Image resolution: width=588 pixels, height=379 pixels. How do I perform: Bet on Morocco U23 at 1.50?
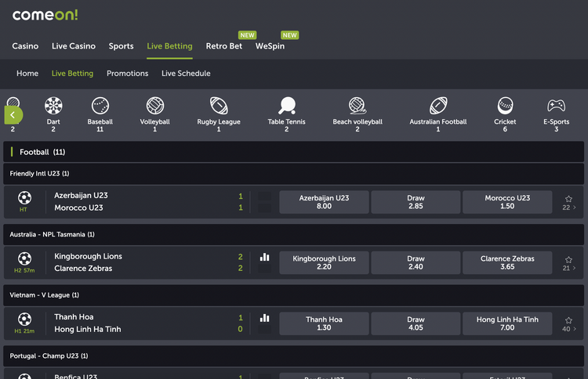coord(507,202)
